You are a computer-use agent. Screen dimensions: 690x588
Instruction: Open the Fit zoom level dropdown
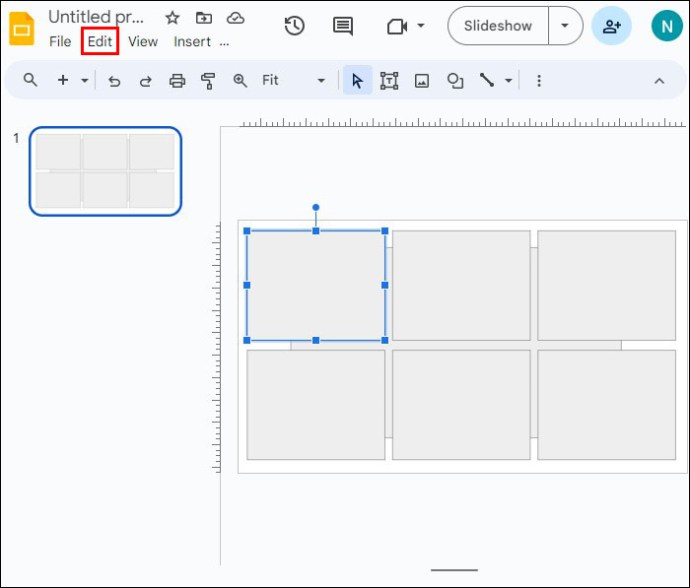coord(293,81)
